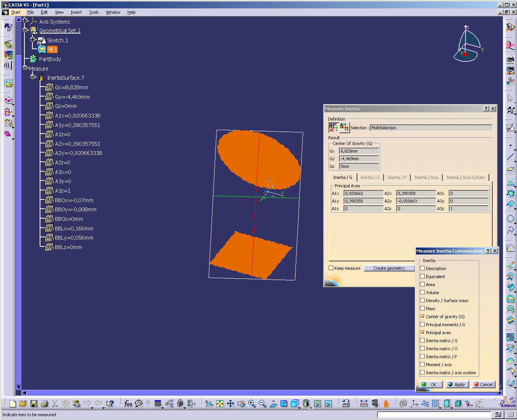The width and height of the screenshot is (517, 420).
Task: Enable the Volume checkbox
Action: click(422, 292)
